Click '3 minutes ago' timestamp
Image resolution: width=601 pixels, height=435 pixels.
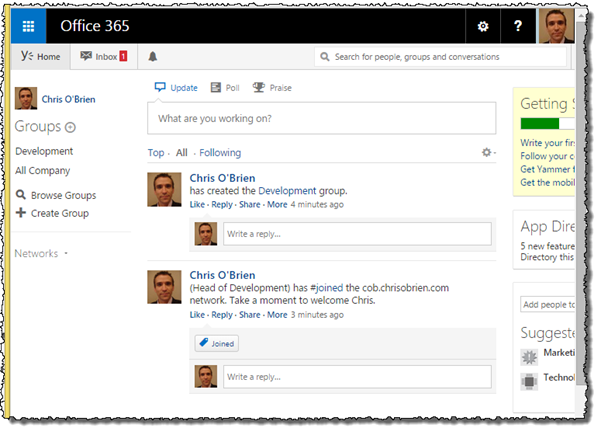(x=317, y=315)
